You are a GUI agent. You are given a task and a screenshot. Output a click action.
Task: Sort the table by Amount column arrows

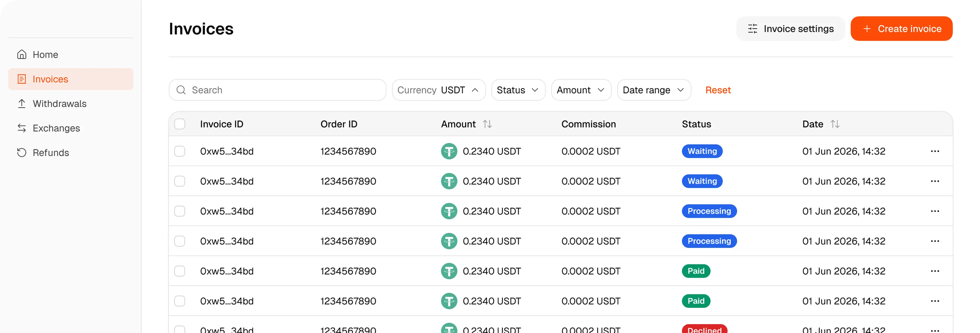click(487, 124)
